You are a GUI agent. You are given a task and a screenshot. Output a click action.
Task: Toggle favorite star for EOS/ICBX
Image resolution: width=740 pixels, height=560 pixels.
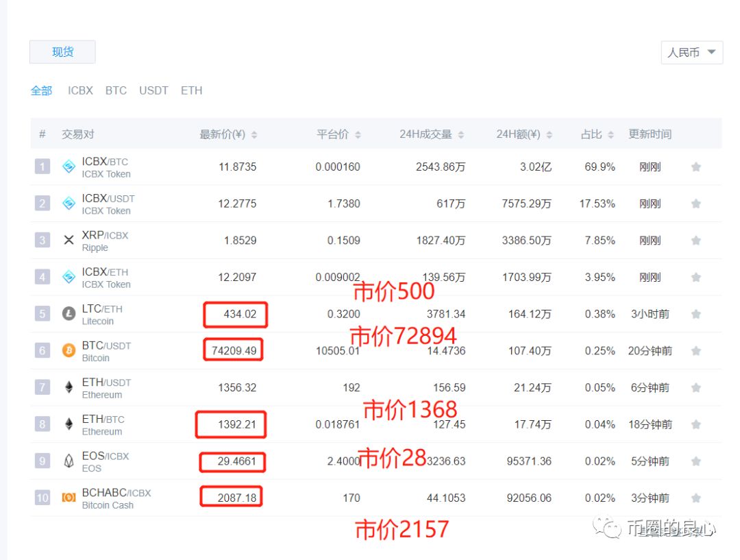click(x=695, y=461)
